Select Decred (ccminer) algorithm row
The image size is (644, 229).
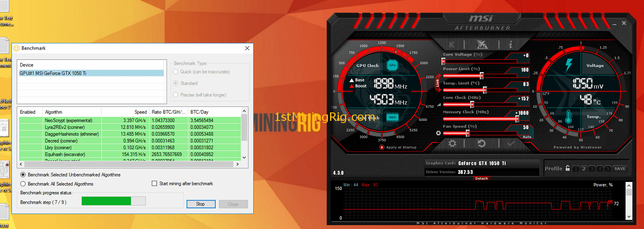pyautogui.click(x=129, y=141)
